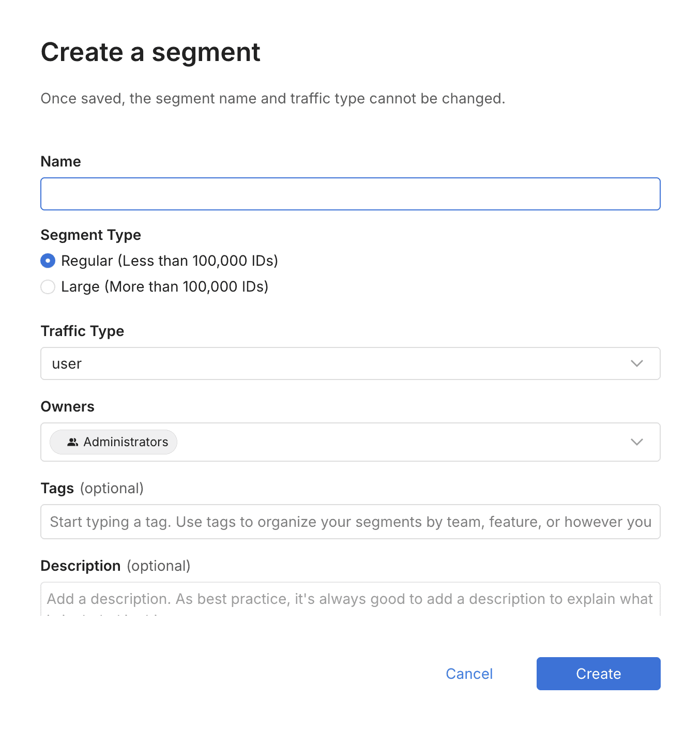This screenshot has width=700, height=729.
Task: Click the Segment Type section label
Action: coord(90,235)
